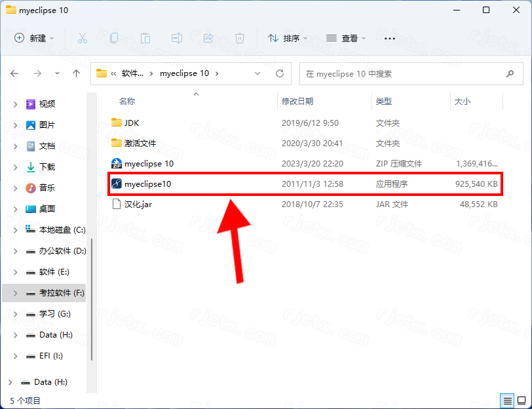532x409 pixels.
Task: Open the 新建 (New) dropdown
Action: coord(35,38)
